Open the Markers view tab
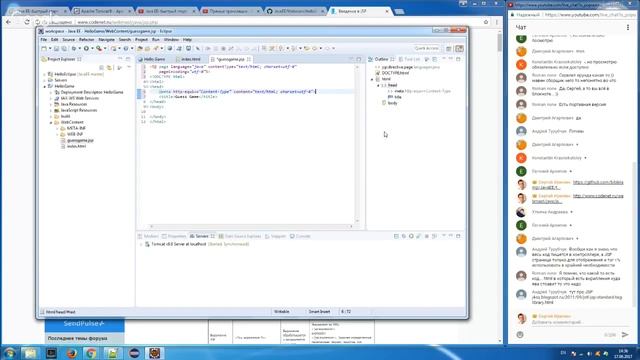The image size is (640, 360). (x=148, y=236)
